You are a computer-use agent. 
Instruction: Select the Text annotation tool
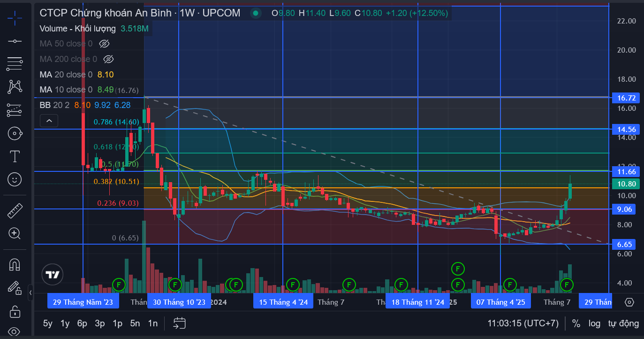(15, 156)
